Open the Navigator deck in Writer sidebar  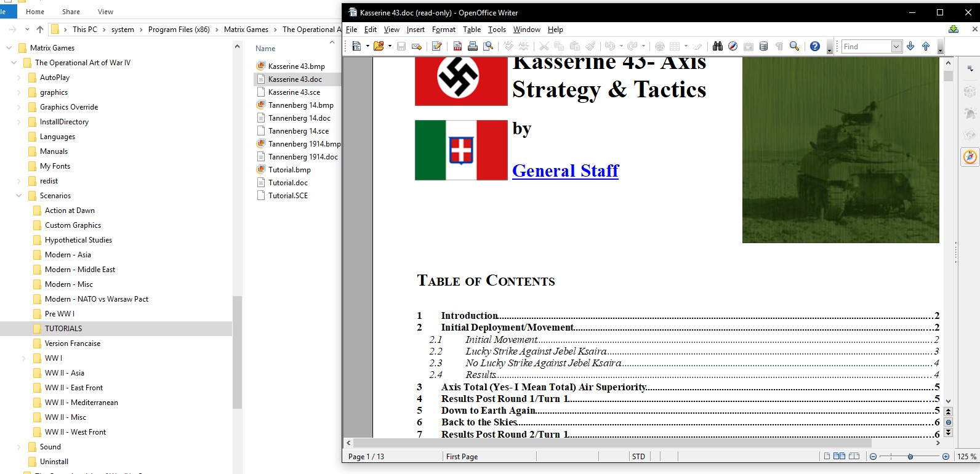[970, 157]
